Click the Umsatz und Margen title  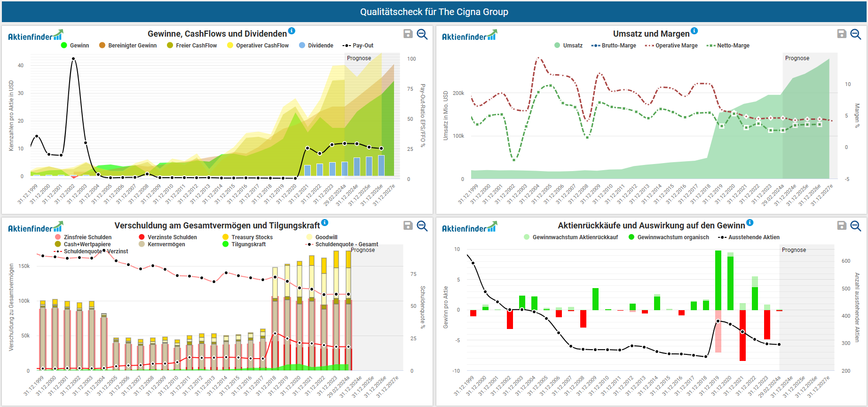pyautogui.click(x=651, y=34)
